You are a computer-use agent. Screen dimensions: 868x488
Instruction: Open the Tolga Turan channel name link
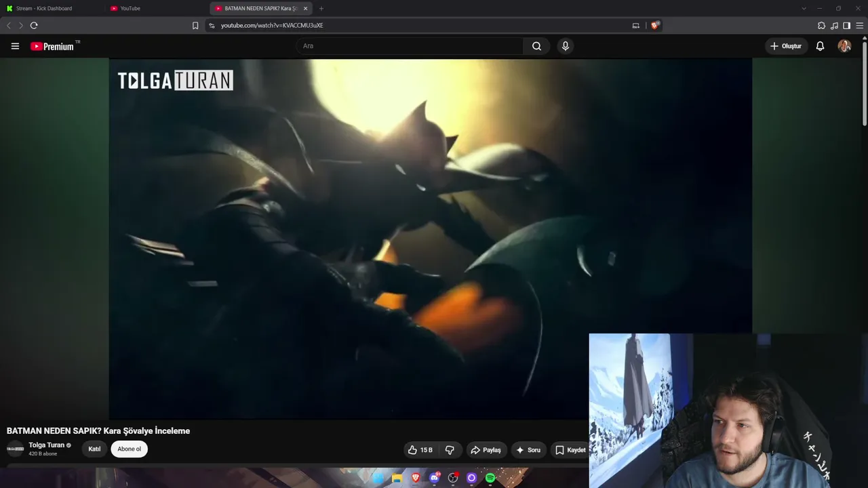(47, 445)
